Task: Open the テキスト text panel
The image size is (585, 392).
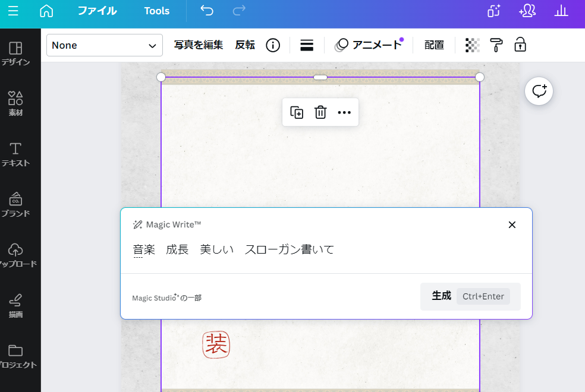Action: 15,154
